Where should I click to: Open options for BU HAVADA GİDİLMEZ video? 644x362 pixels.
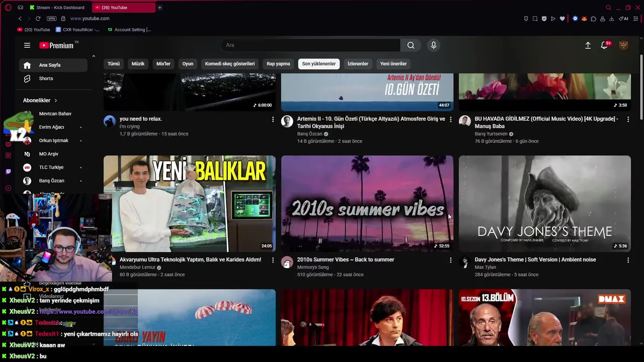click(628, 119)
